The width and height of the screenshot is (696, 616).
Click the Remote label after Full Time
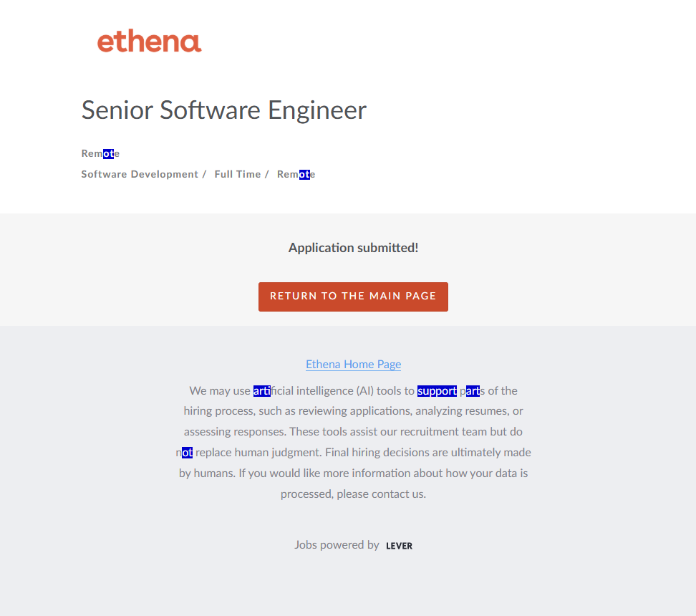click(x=296, y=174)
